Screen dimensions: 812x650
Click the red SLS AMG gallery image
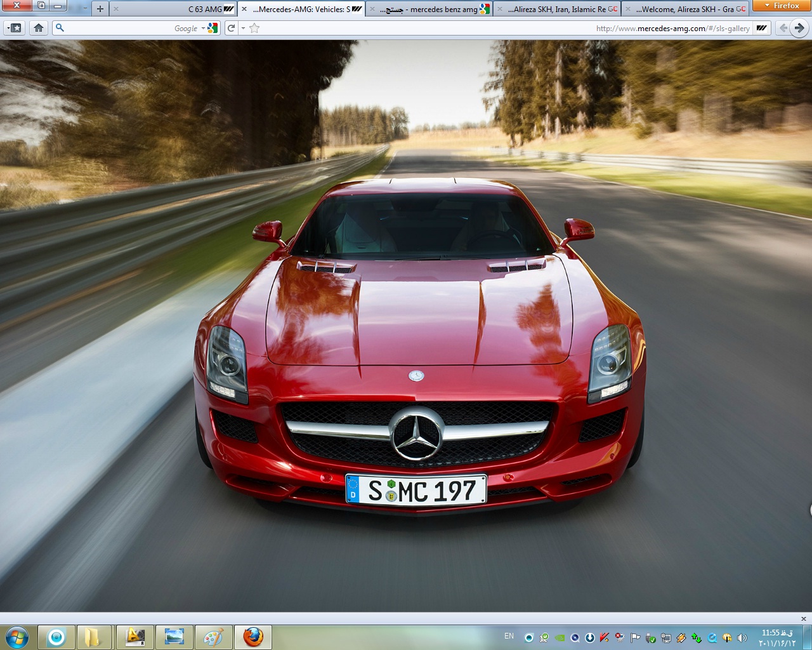click(x=406, y=326)
